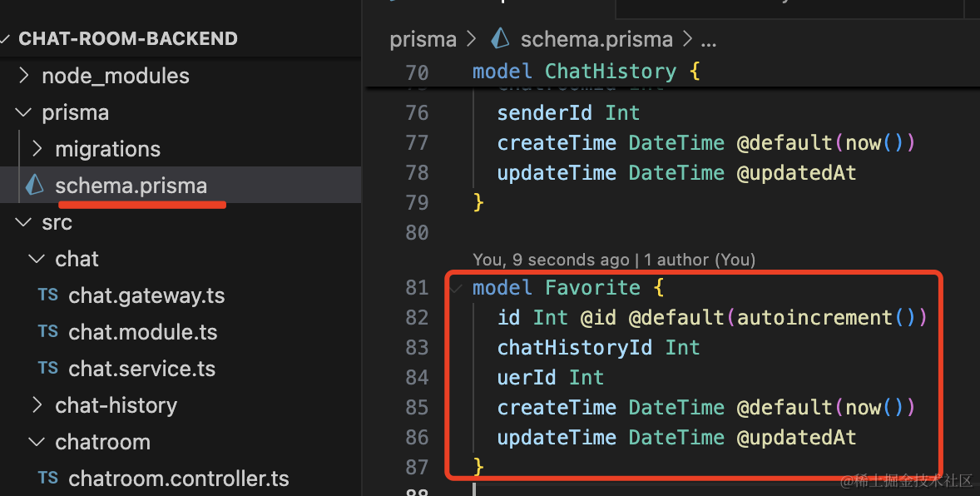Expand the migrations folder
Viewport: 980px width, 496px height.
click(37, 149)
